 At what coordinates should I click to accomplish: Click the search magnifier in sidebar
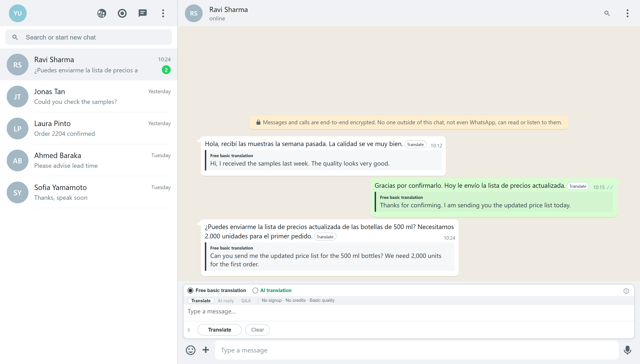pyautogui.click(x=15, y=37)
